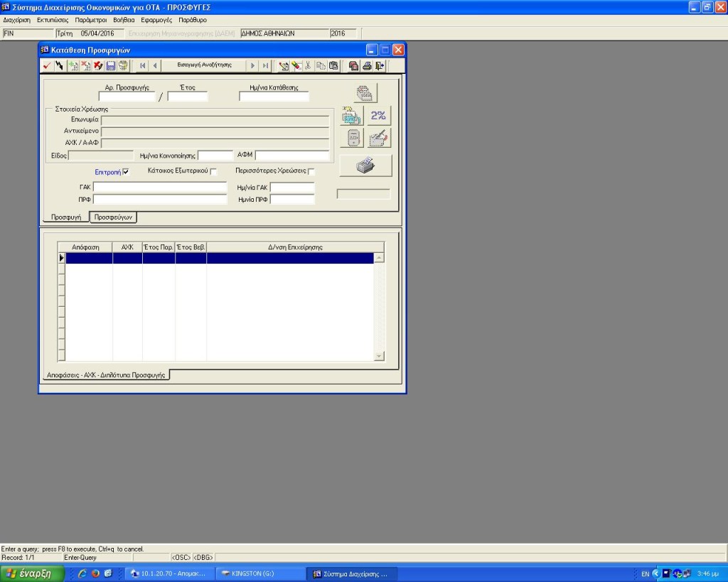Jump to last record in the toolbar
The width and height of the screenshot is (728, 582).
[265, 66]
